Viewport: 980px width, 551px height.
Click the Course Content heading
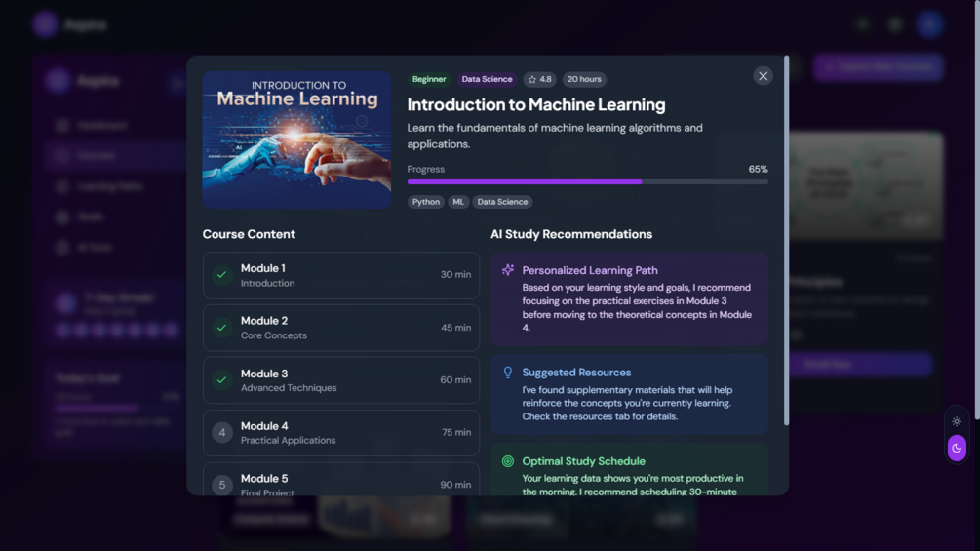(x=249, y=234)
